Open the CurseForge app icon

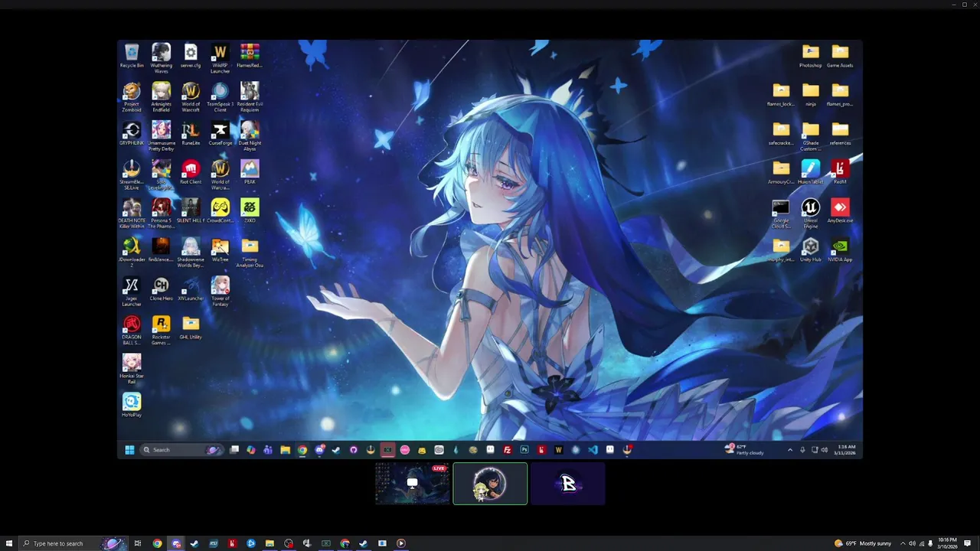(x=220, y=134)
